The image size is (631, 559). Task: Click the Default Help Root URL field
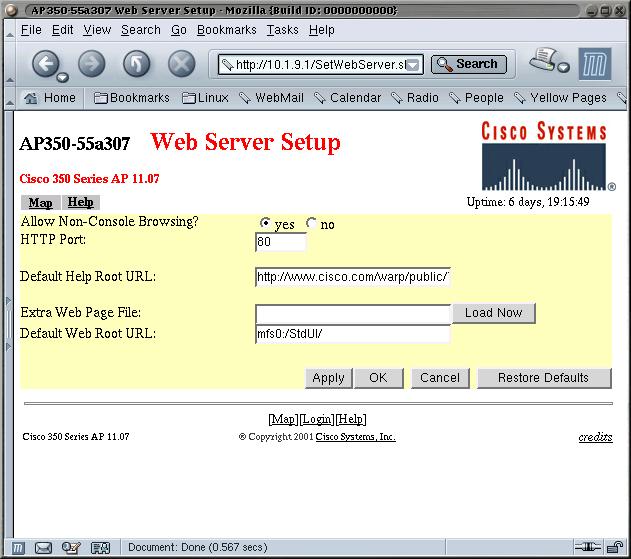click(x=353, y=277)
